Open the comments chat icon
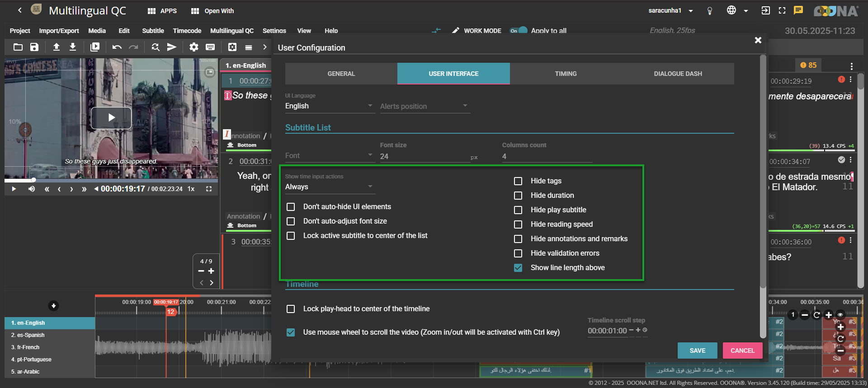Image resolution: width=868 pixels, height=388 pixels. (798, 10)
